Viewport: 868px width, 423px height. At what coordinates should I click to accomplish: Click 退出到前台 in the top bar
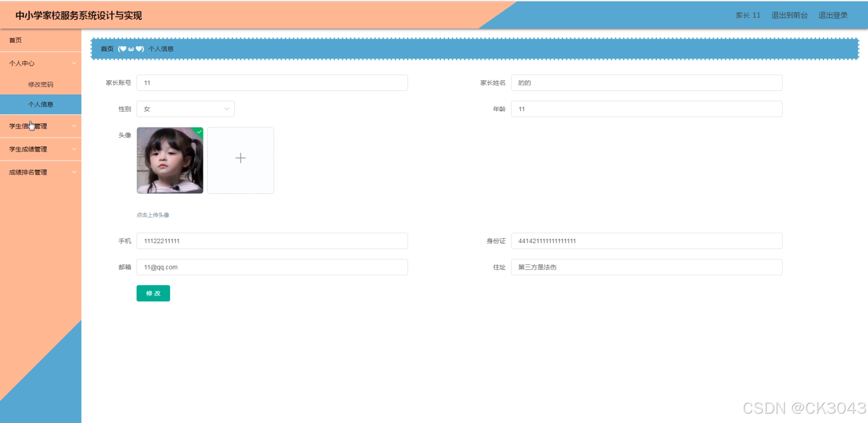789,15
